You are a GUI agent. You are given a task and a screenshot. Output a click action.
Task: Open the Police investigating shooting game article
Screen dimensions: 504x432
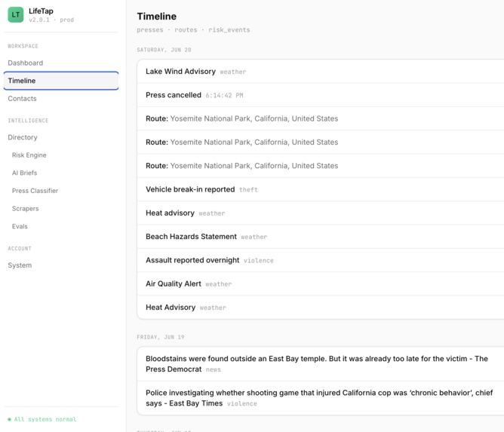(x=321, y=398)
